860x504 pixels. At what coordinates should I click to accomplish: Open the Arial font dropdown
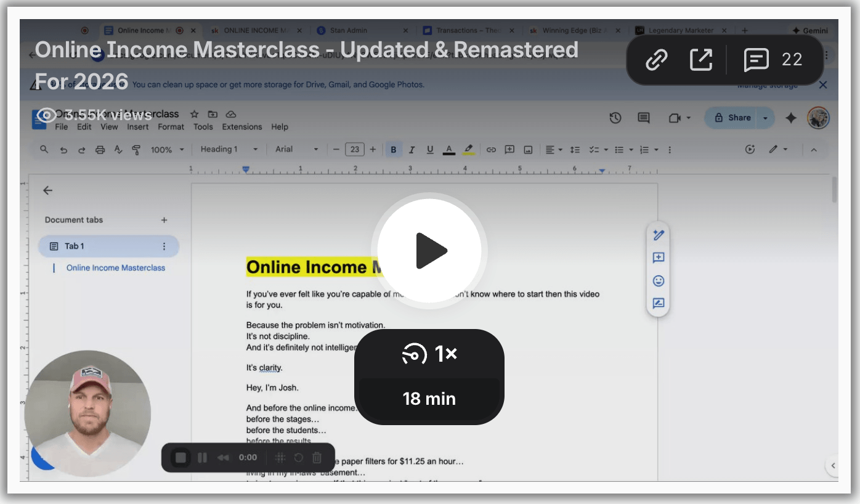coord(297,150)
